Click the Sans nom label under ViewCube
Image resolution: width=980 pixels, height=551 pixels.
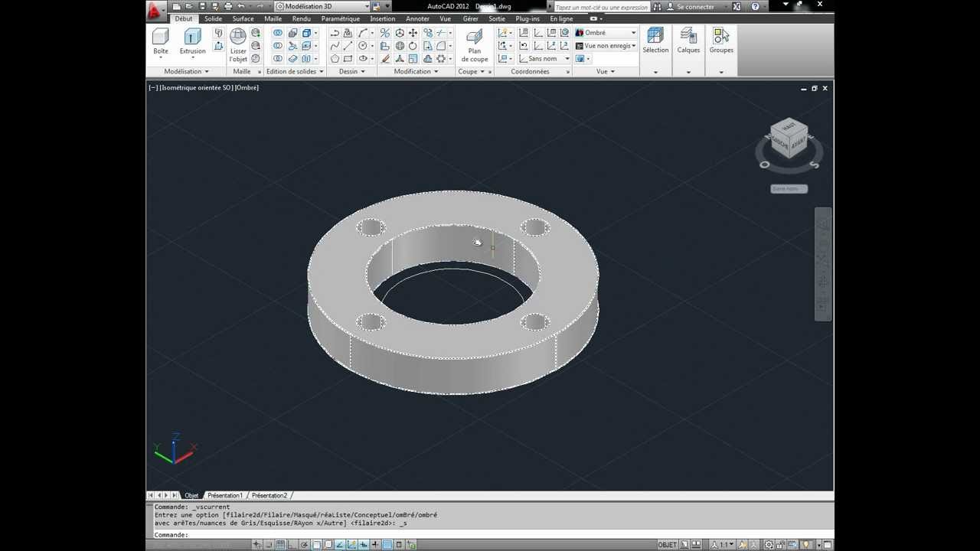click(789, 188)
